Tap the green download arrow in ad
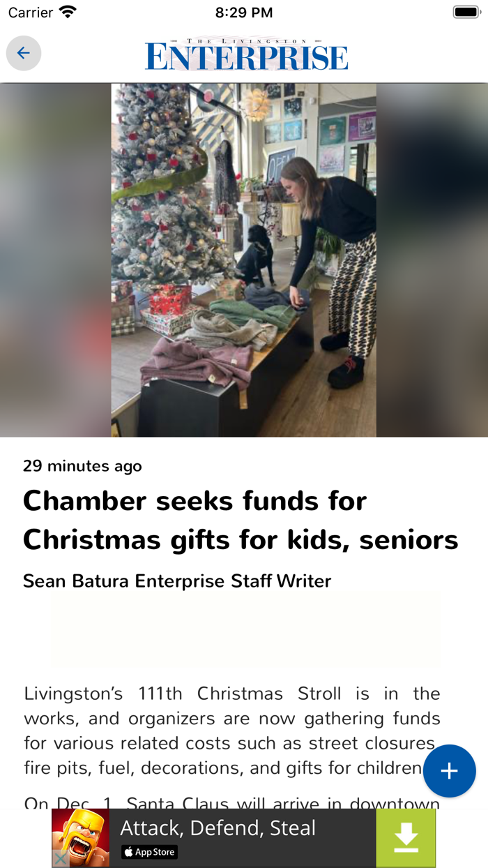The height and width of the screenshot is (868, 488). [406, 838]
